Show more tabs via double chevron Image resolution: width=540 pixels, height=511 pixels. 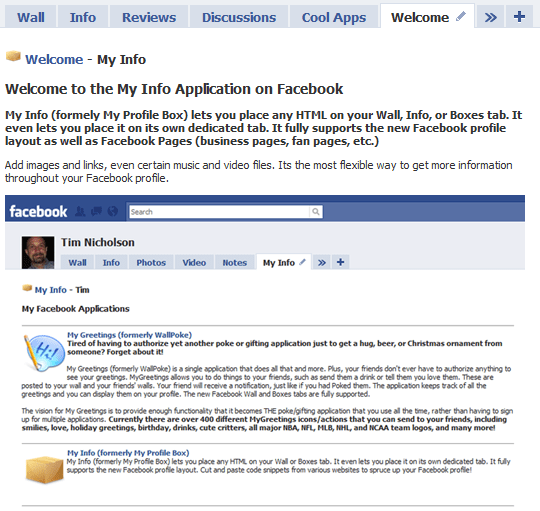click(x=490, y=17)
